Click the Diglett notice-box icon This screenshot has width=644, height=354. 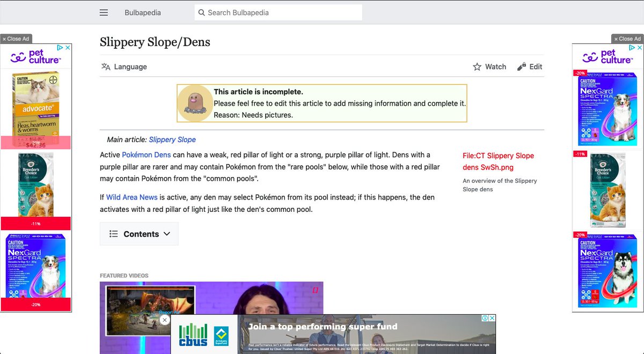coord(194,101)
